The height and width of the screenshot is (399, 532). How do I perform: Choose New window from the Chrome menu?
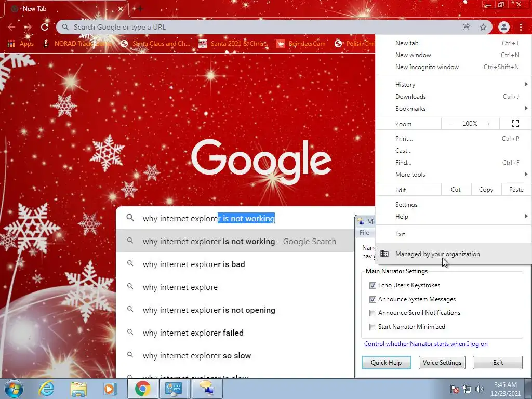pyautogui.click(x=454, y=55)
